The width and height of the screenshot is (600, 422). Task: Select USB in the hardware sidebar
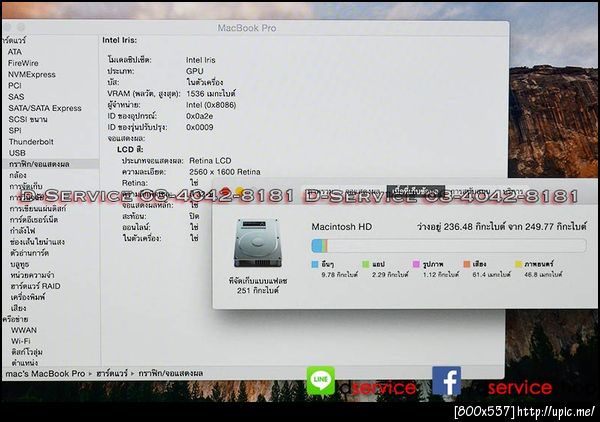17,153
